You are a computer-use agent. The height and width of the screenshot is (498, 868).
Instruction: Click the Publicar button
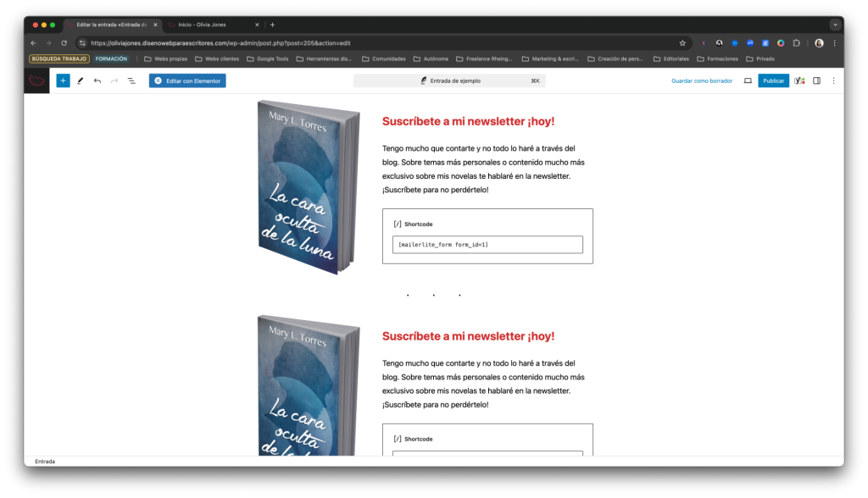point(773,80)
